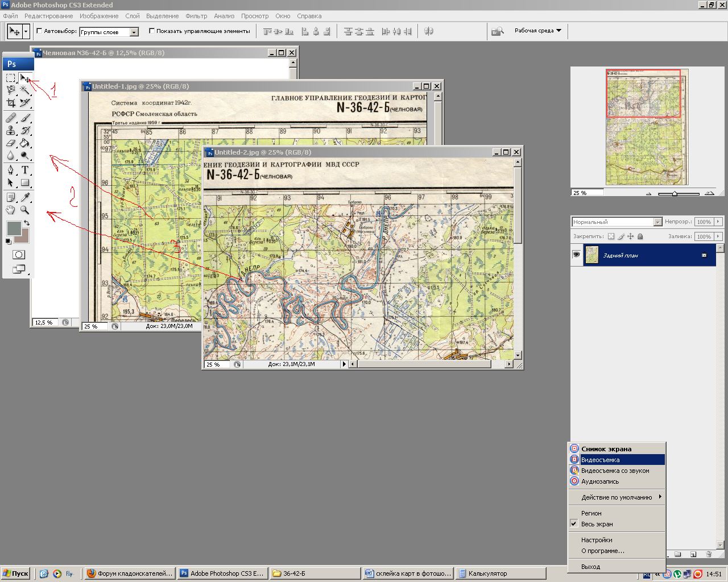Click the Windows Пуск start button

tap(15, 573)
